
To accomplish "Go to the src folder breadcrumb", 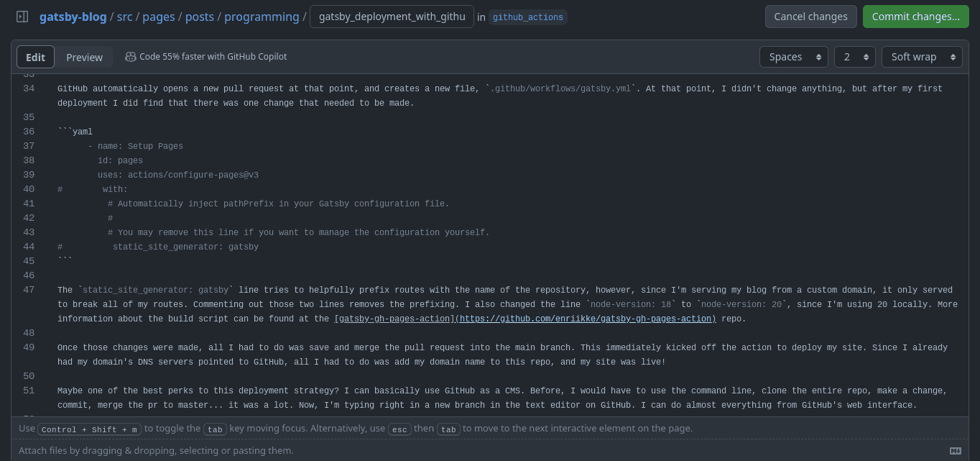I will (x=124, y=17).
